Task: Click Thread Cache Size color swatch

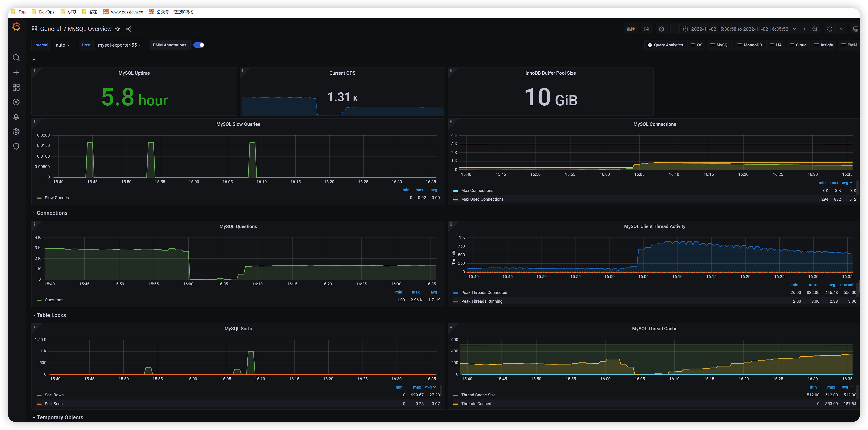Action: [x=456, y=395]
